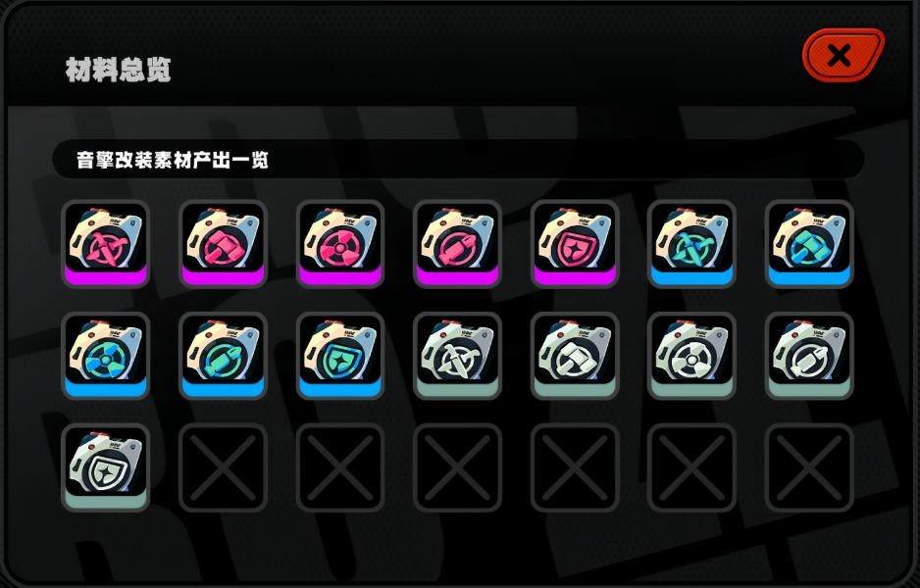
Task: Select the blue bullet support component
Action: [223, 356]
